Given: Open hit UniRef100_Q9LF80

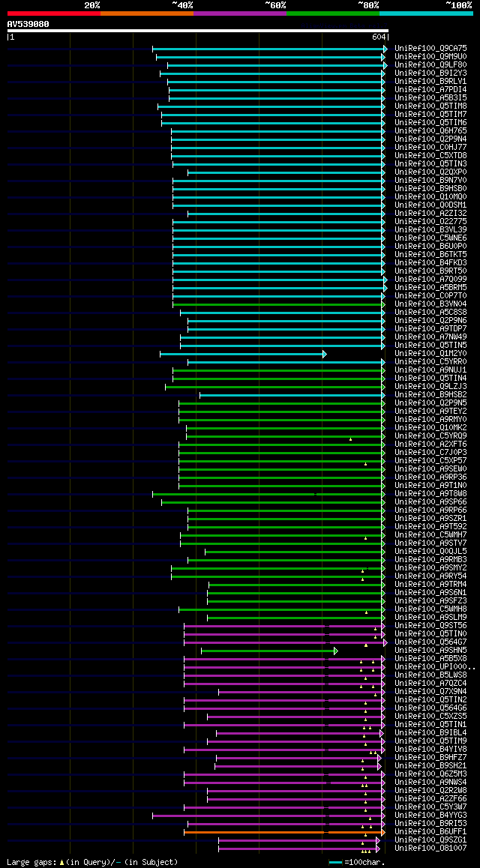Looking at the screenshot, I should point(430,64).
